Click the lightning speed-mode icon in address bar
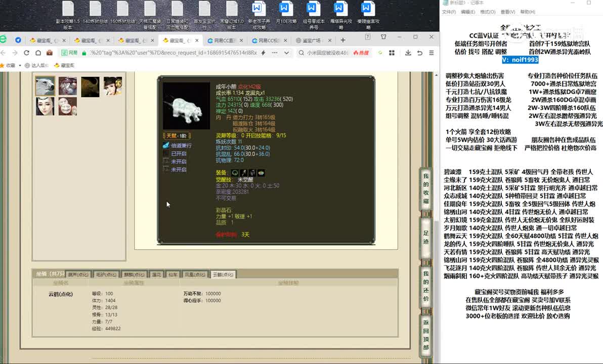603x364 pixels. click(264, 53)
